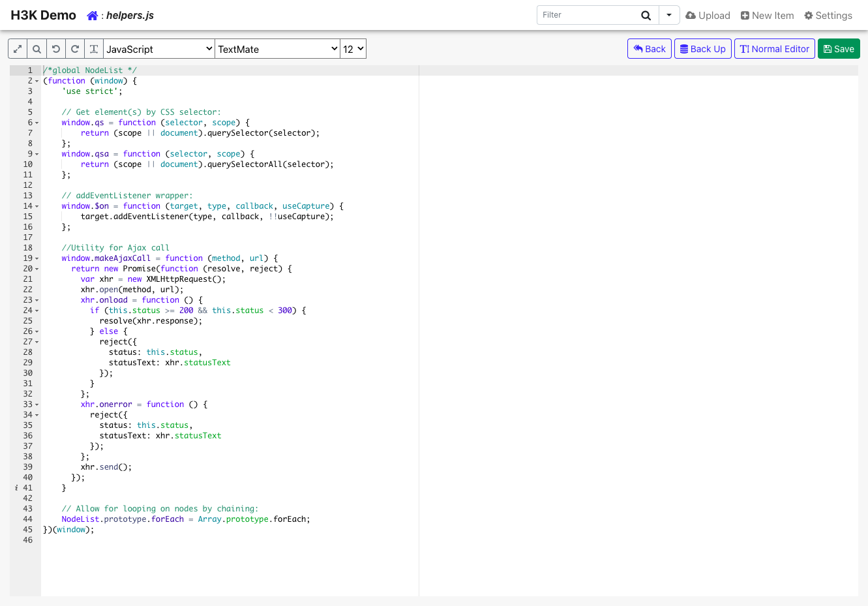868x606 pixels.
Task: Collapse the fold arrow on line 9
Action: point(37,154)
